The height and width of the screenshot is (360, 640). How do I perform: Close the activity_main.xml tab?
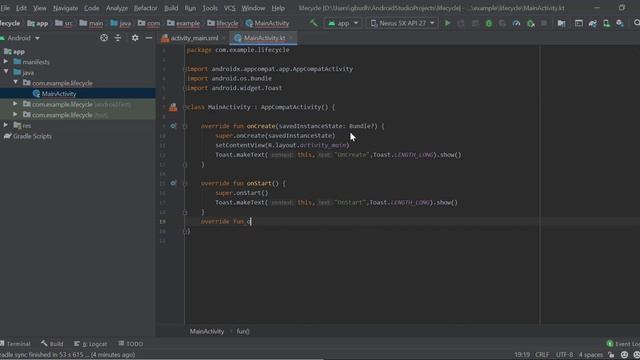point(224,38)
